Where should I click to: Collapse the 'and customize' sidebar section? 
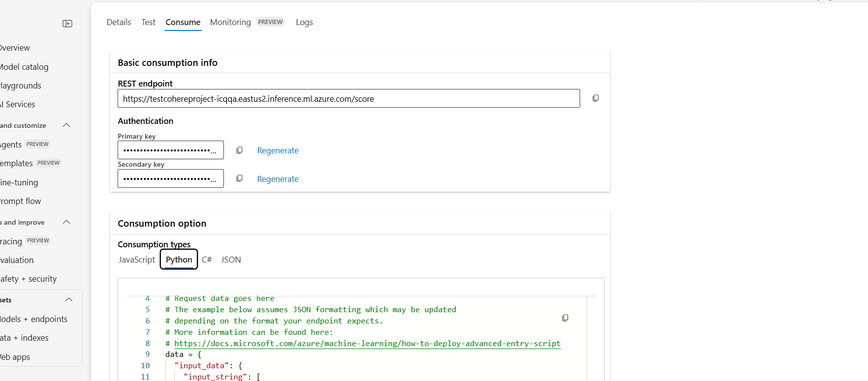coord(66,125)
